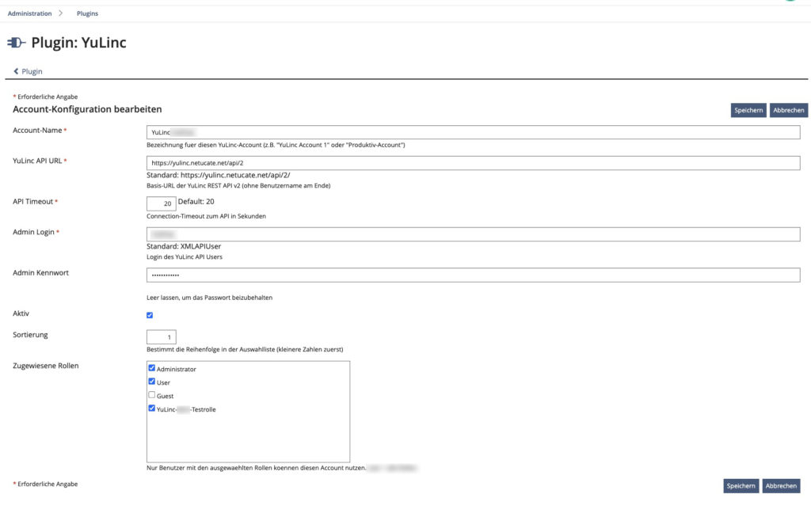
Task: Click the Sortierung number field
Action: click(x=162, y=337)
